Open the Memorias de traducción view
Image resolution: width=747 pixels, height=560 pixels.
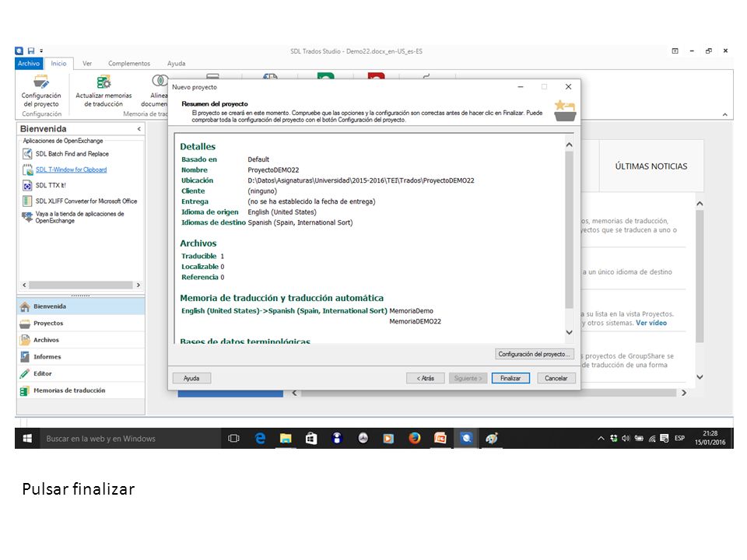(81, 390)
